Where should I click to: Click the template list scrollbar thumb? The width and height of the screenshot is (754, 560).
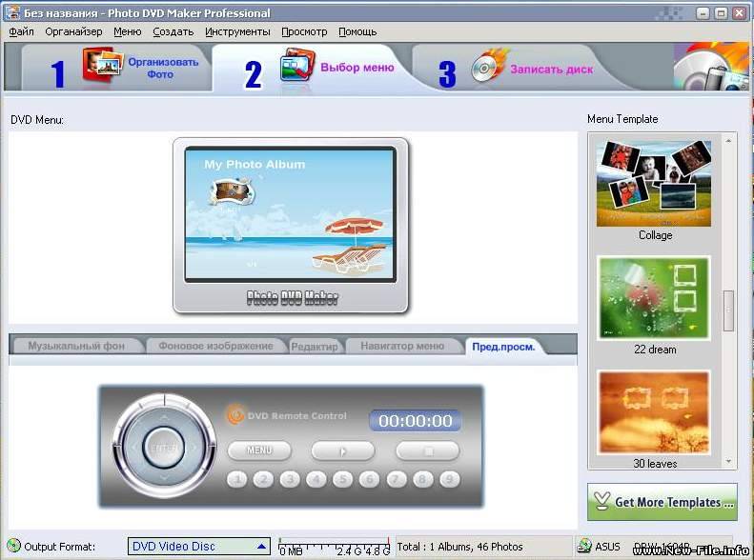(728, 310)
